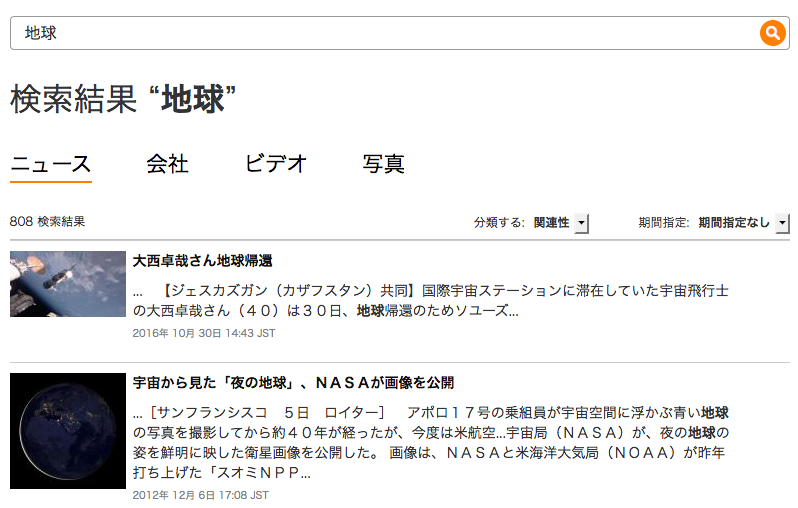
Task: Open the 関連性 sort dropdown
Action: pyautogui.click(x=560, y=223)
